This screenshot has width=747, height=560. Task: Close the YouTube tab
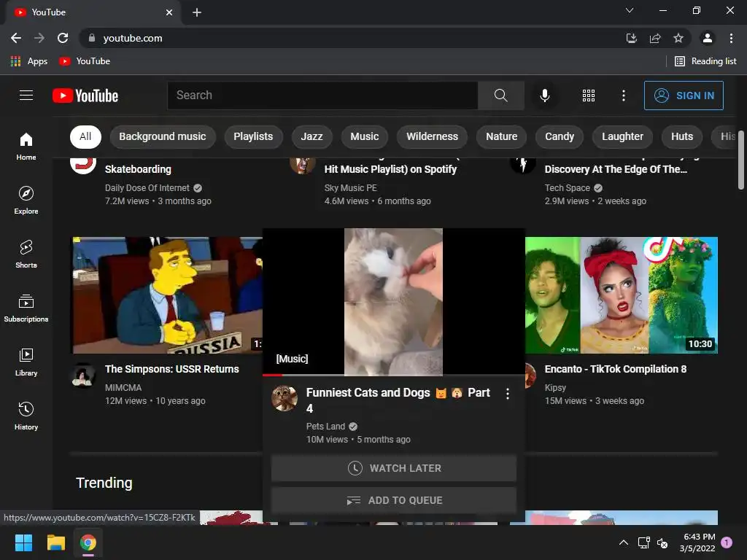point(169,12)
